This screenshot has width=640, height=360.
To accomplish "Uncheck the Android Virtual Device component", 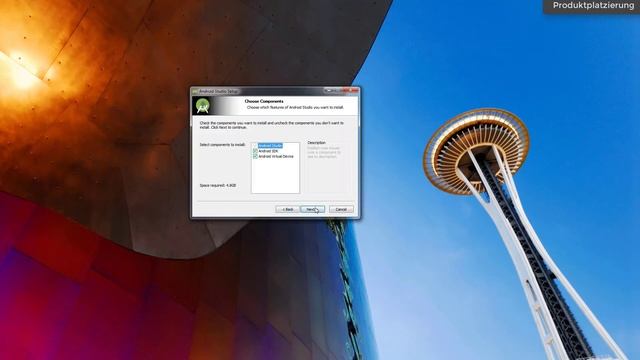I will coord(255,156).
